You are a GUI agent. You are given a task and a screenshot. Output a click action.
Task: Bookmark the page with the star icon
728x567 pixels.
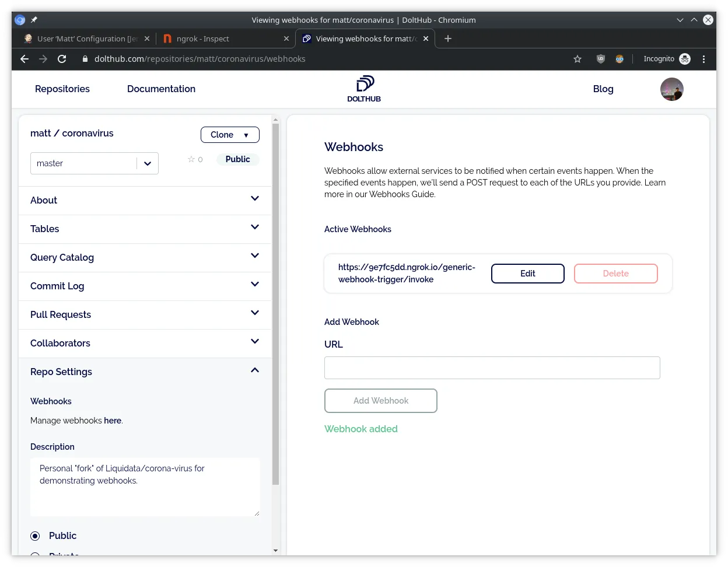pyautogui.click(x=577, y=59)
